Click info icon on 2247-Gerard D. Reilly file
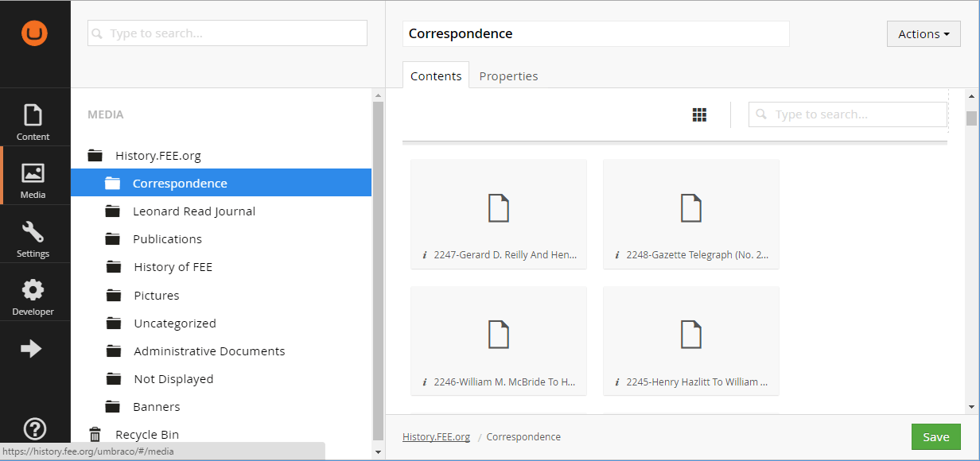This screenshot has width=980, height=461. (425, 255)
